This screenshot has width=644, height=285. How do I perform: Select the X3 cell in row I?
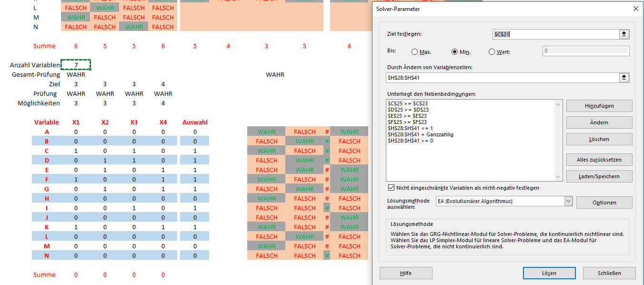tap(134, 208)
